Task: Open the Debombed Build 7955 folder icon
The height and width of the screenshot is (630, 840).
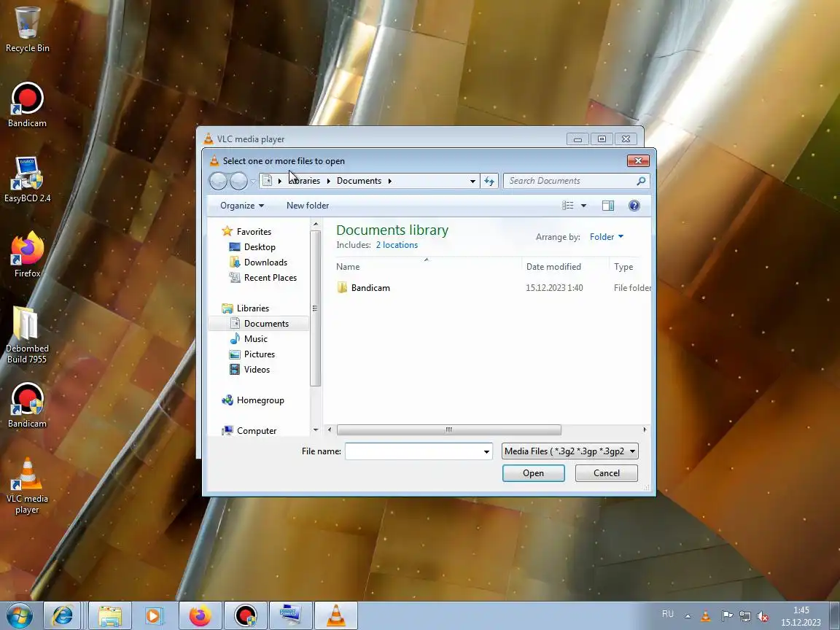Action: 27,335
